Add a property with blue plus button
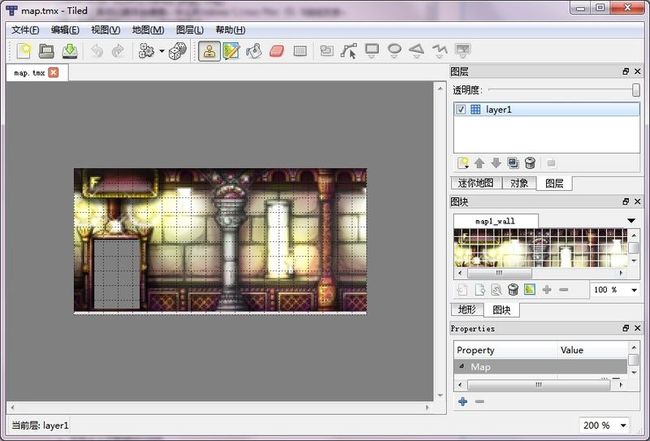The width and height of the screenshot is (650, 441). [463, 401]
